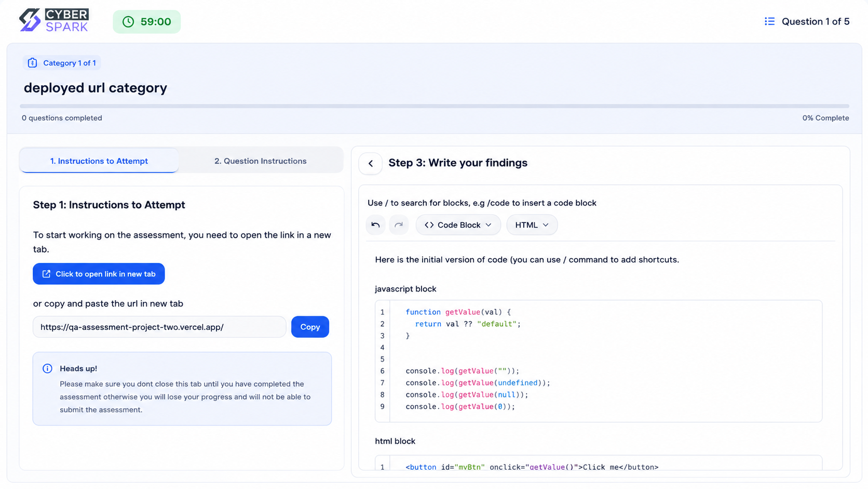Click the code brackets icon in Code Block
Screen dimensions: 868x489
click(429, 225)
